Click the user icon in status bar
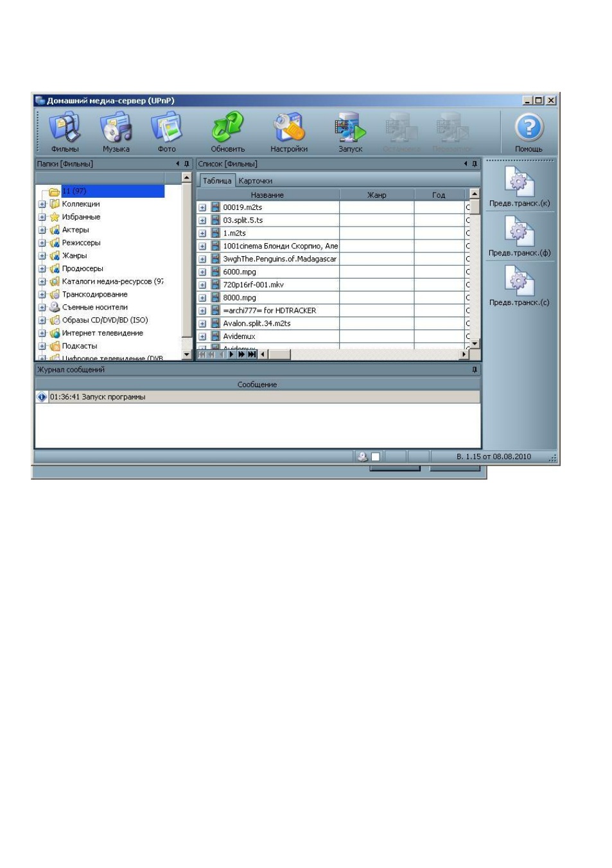The width and height of the screenshot is (612, 868). coord(363,456)
